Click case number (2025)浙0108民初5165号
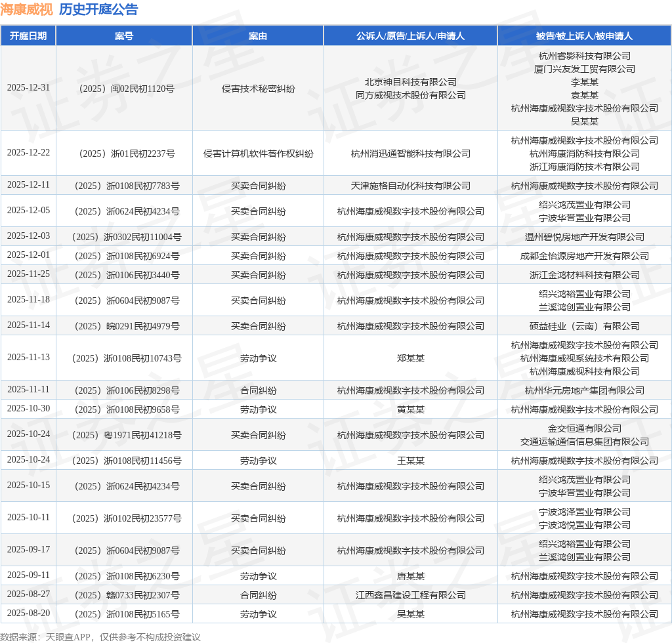This screenshot has height=643, width=672. click(x=124, y=614)
